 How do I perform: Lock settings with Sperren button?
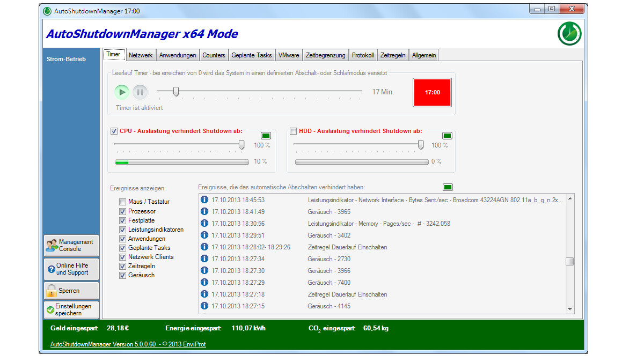pyautogui.click(x=71, y=291)
